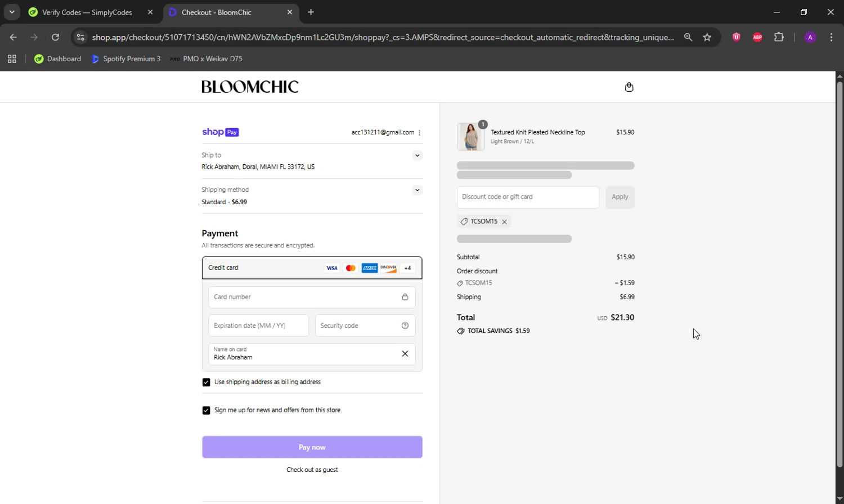Focus the Security code field
The width and height of the screenshot is (844, 504).
365,326
